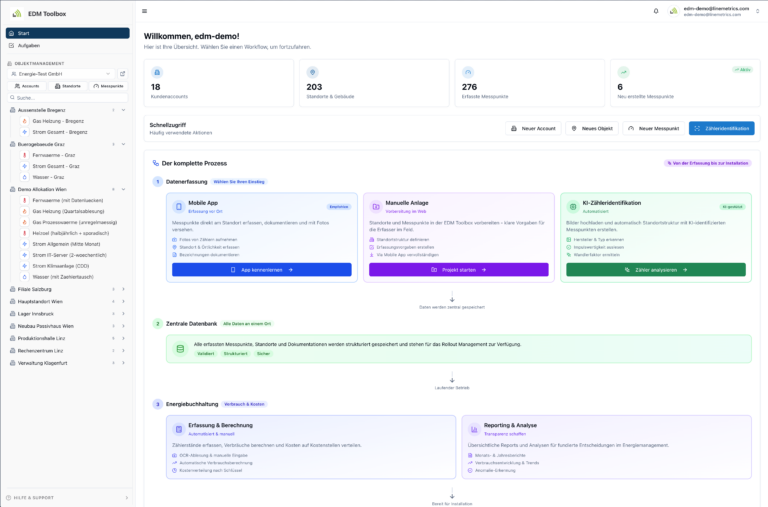Open external link icon beside Energie-Test GmbH
Screen dimensions: 768x507
tap(122, 73)
